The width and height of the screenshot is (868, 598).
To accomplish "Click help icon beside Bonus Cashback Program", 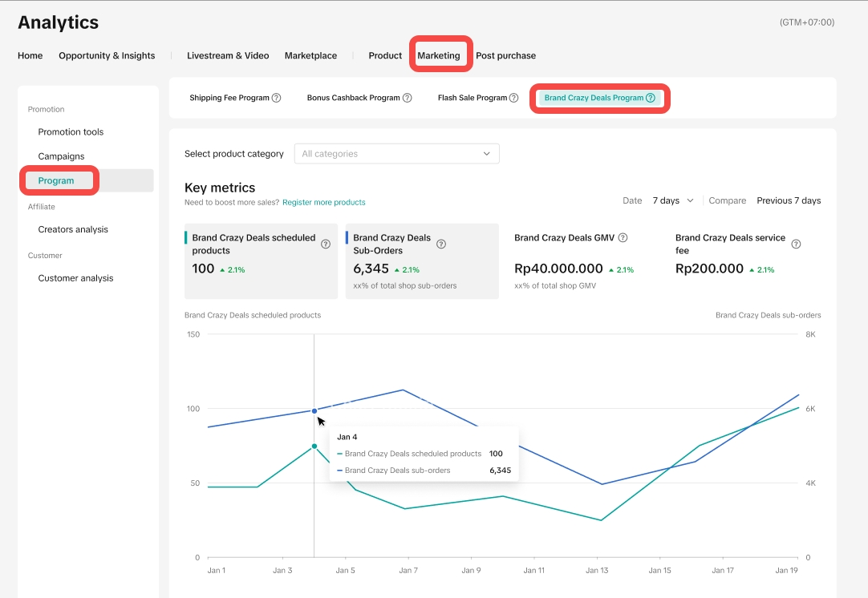I will 407,98.
